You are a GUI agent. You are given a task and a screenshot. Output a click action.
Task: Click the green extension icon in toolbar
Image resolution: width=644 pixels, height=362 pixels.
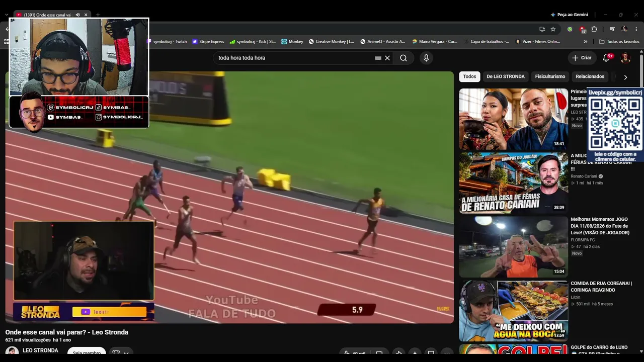pos(570,29)
